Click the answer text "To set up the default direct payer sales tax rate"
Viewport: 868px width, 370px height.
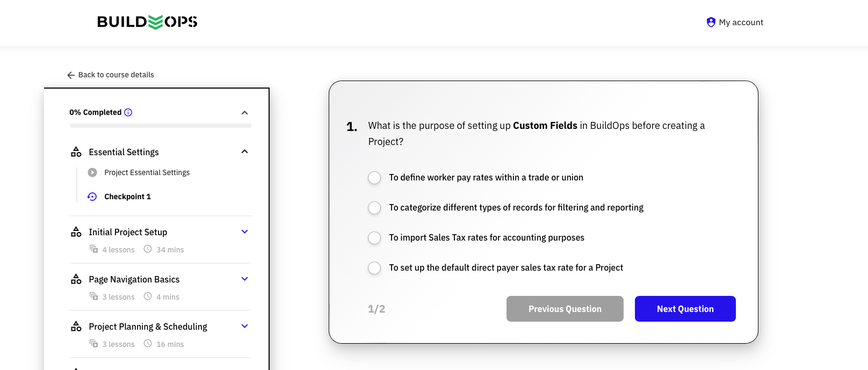506,267
